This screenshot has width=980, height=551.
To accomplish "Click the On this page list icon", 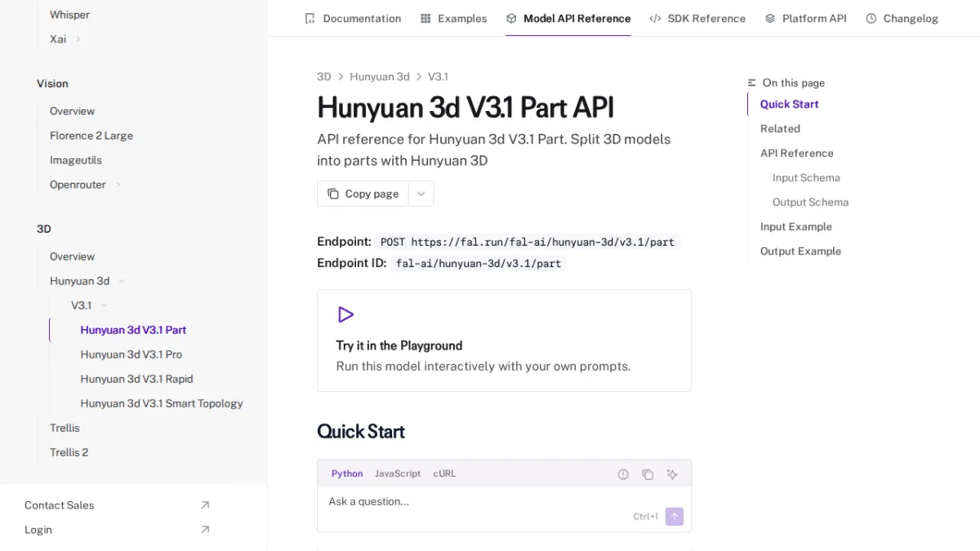I will (x=752, y=82).
